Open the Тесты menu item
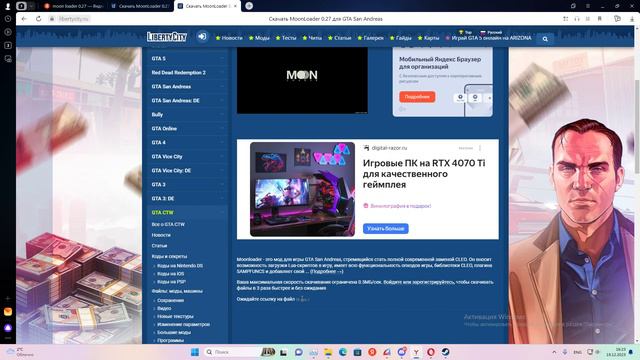This screenshot has width=640, height=360. pyautogui.click(x=286, y=38)
